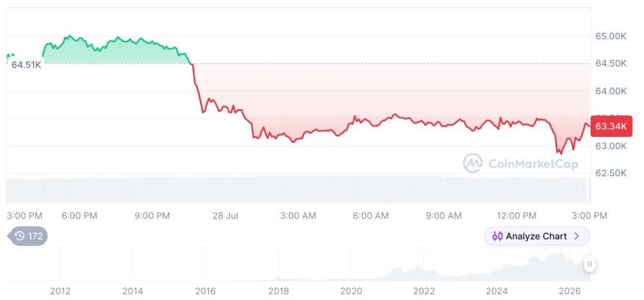Image resolution: width=644 pixels, height=300 pixels.
Task: Click the candlestick icon in Analyze Chart
Action: pos(497,236)
